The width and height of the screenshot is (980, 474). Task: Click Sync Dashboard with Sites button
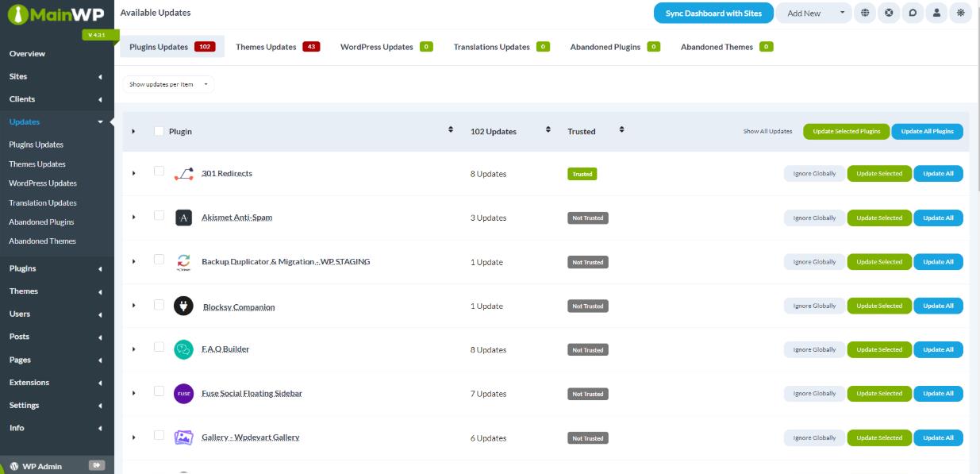(713, 13)
